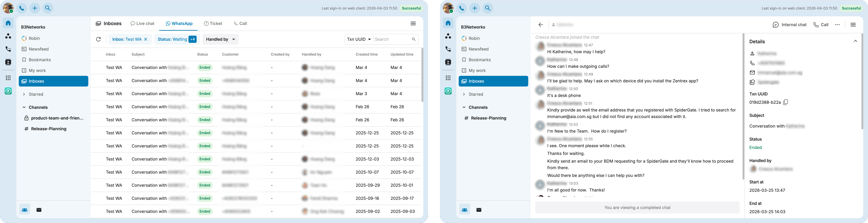Open the hamburger menu in the left window
868x223 pixels.
click(x=413, y=24)
